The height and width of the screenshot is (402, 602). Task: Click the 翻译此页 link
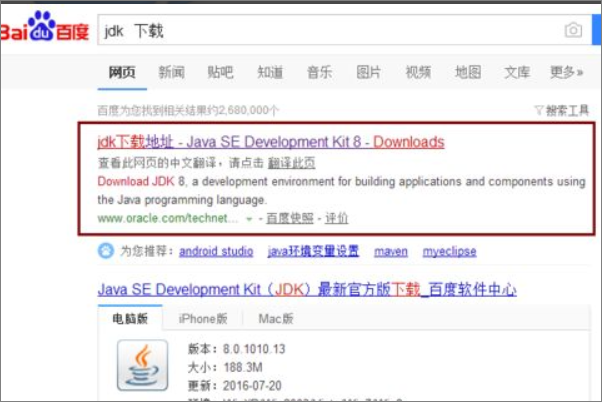(295, 163)
